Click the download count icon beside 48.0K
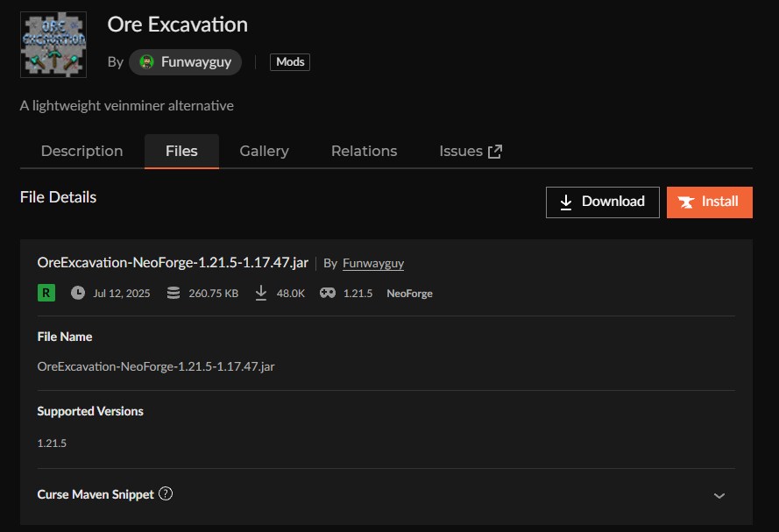 (261, 293)
